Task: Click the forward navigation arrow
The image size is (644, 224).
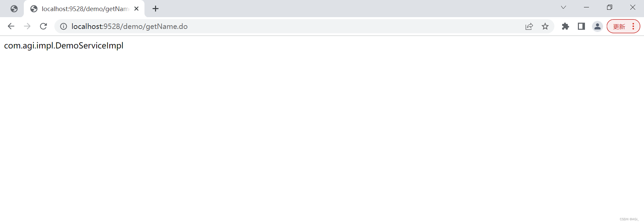Action: 27,26
